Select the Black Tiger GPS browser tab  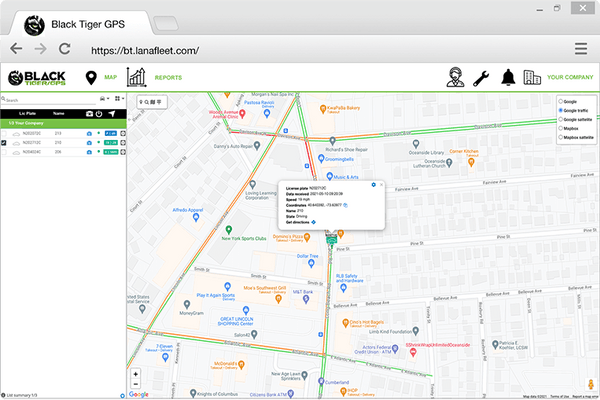point(80,24)
